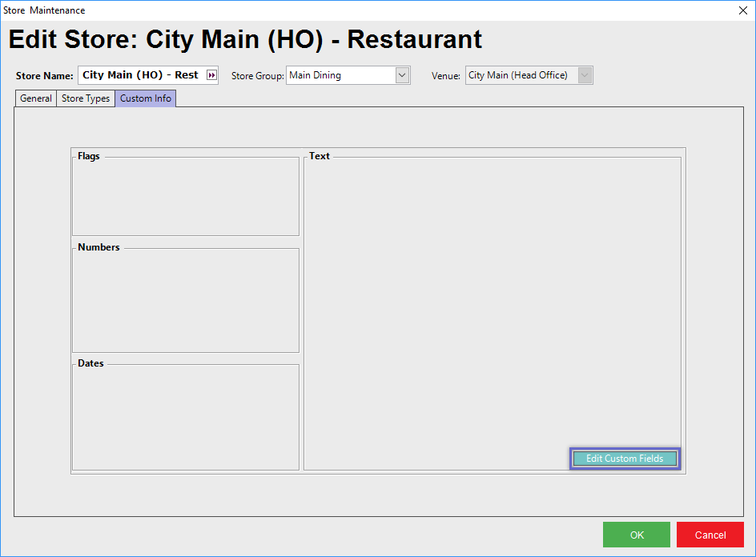Open the Store Types tab

[86, 98]
